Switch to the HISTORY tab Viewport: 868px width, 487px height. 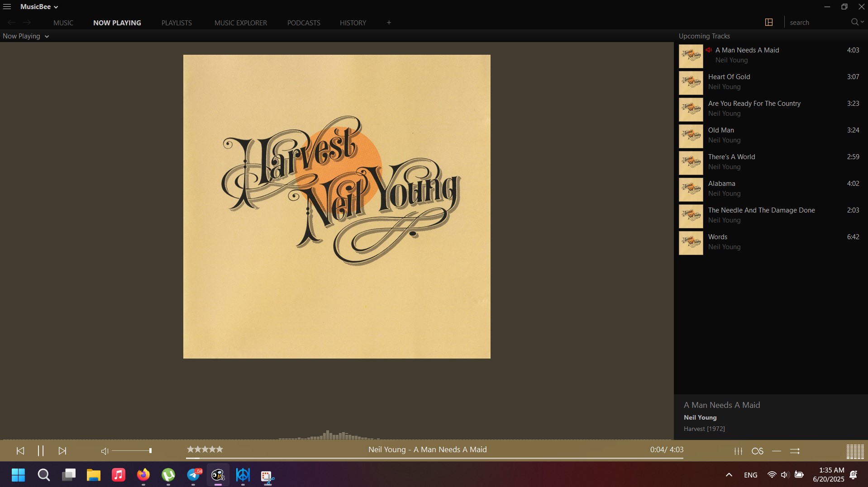[x=353, y=23]
